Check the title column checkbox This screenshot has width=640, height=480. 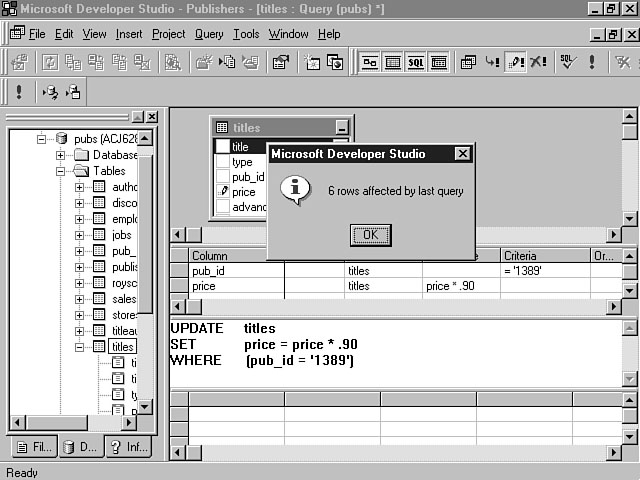point(223,147)
